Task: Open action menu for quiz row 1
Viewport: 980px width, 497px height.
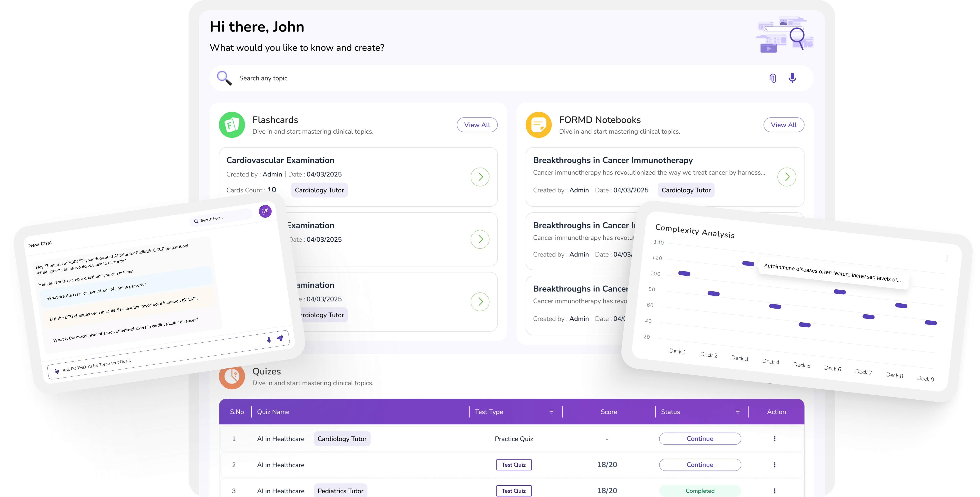Action: tap(775, 439)
